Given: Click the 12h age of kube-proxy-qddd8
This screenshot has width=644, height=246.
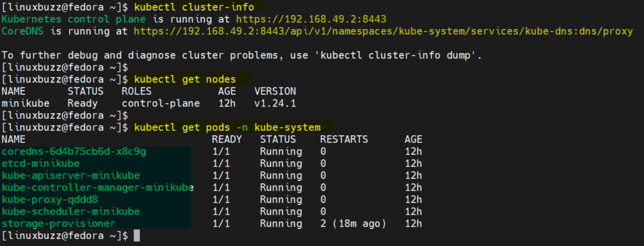Looking at the screenshot, I should (413, 199).
